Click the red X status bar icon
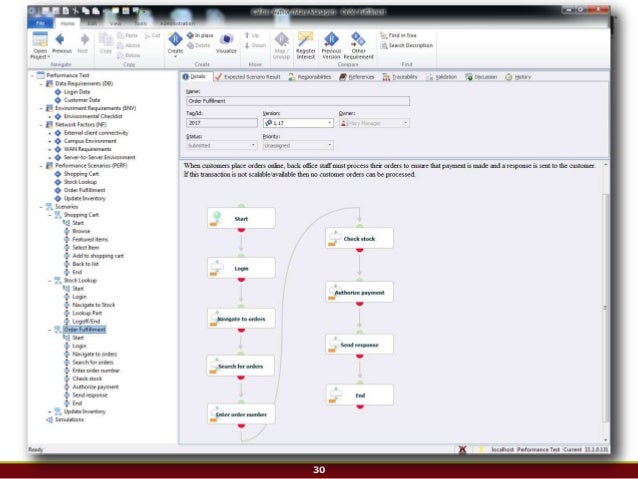This screenshot has height=479, width=638. (x=462, y=449)
